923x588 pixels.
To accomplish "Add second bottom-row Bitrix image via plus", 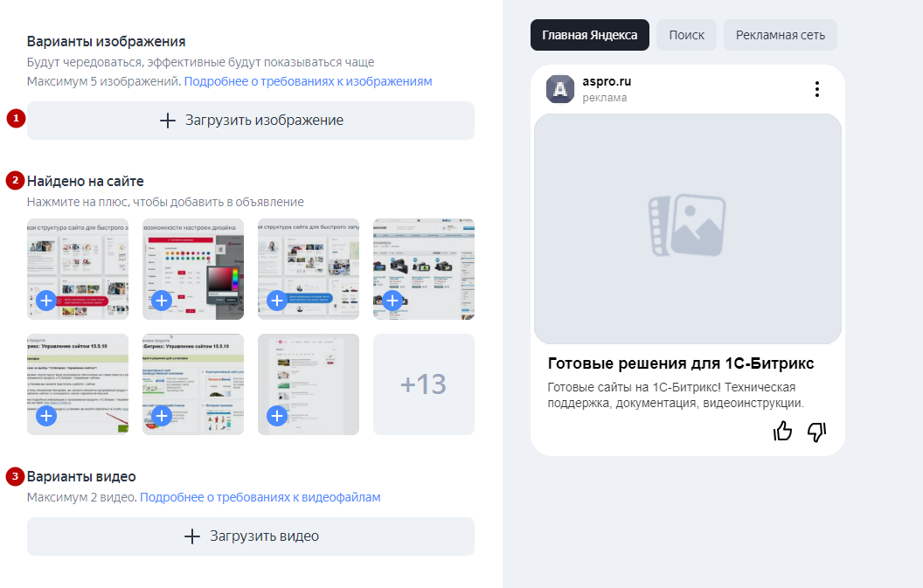I will (162, 416).
